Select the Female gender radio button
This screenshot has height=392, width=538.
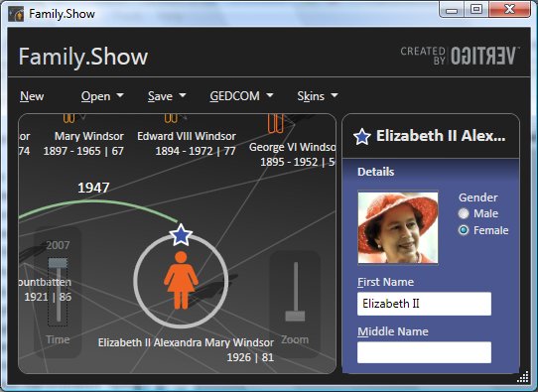pos(464,230)
